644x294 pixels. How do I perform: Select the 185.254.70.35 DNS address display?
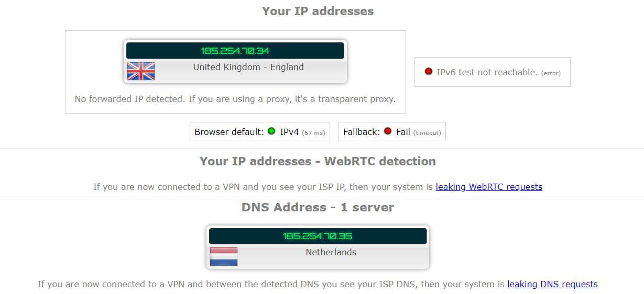coord(318,236)
